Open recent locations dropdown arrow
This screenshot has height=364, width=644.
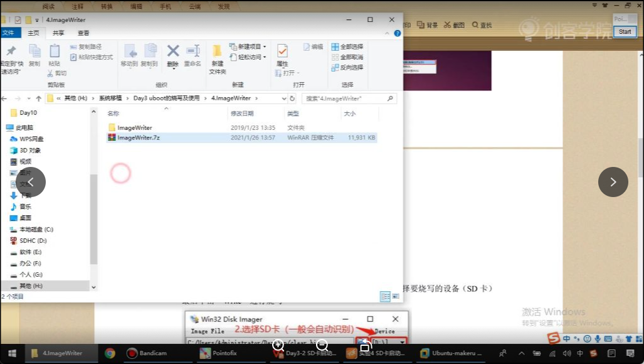(29, 99)
